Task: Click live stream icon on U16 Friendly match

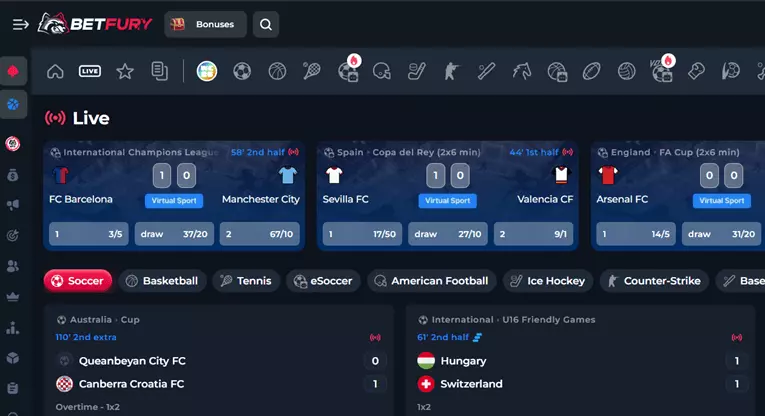Action: (x=737, y=337)
